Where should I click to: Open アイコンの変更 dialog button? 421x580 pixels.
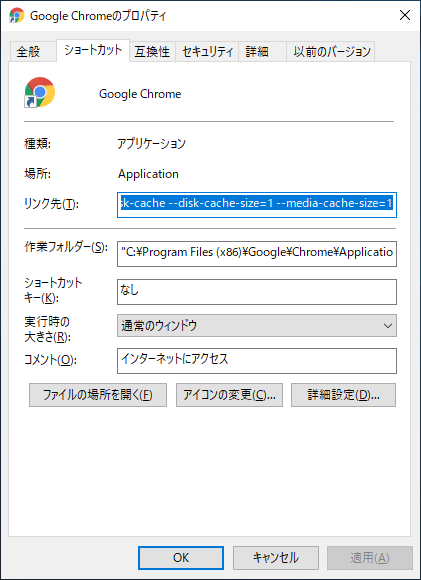[x=229, y=395]
